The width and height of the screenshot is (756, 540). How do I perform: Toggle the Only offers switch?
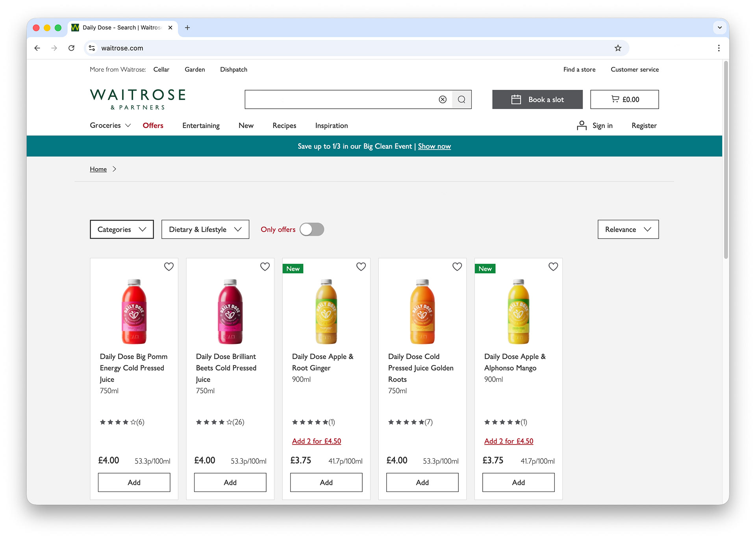pyautogui.click(x=311, y=230)
